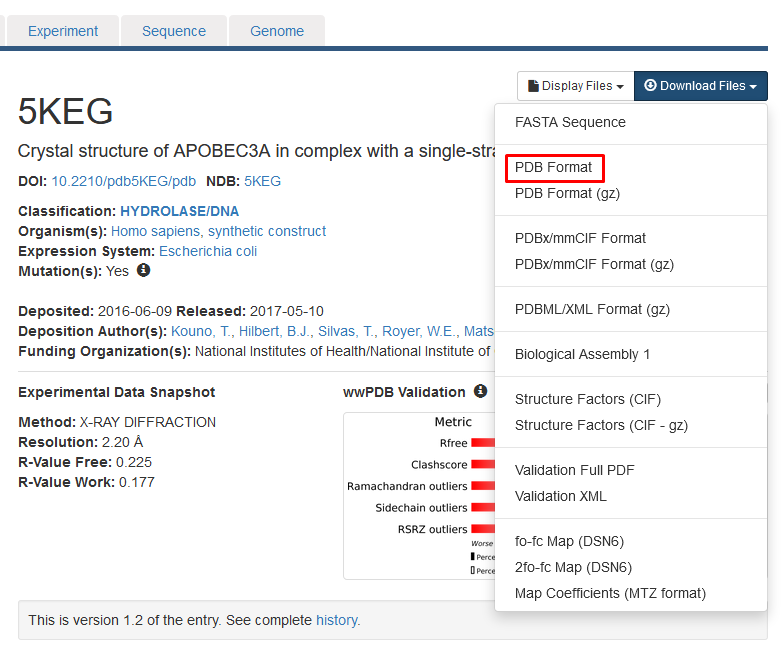Select Structure Factors (CIF) option
Viewport: 784px width, 662px height.
click(588, 399)
